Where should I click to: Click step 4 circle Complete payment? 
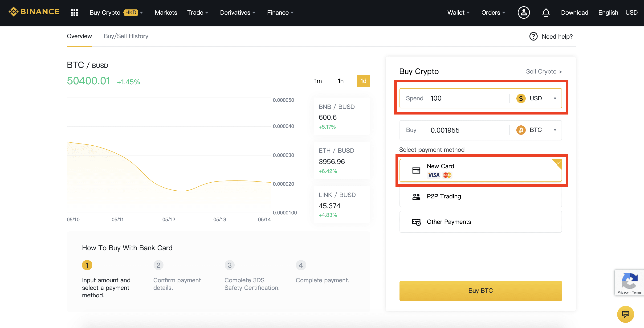(301, 265)
